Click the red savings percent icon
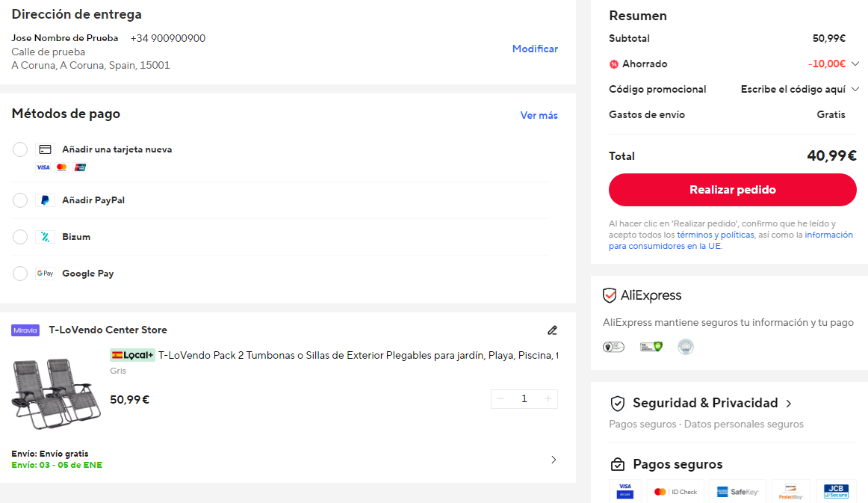 pos(614,64)
